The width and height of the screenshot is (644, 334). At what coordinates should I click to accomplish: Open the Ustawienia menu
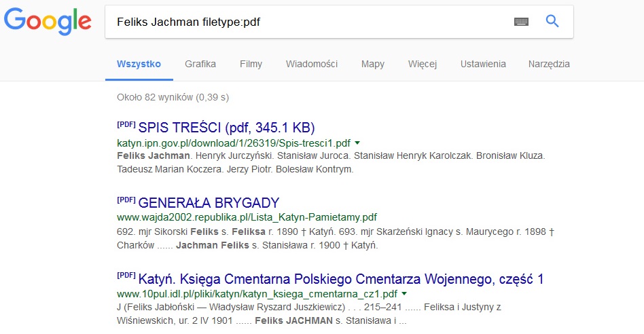click(483, 64)
